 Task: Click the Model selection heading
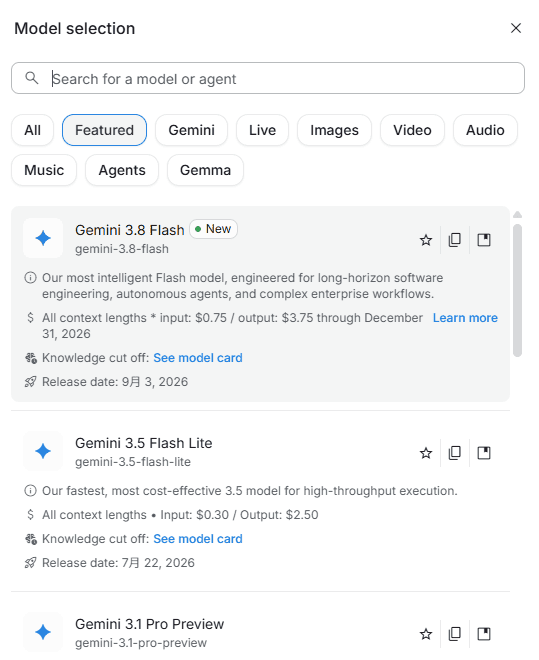(74, 29)
